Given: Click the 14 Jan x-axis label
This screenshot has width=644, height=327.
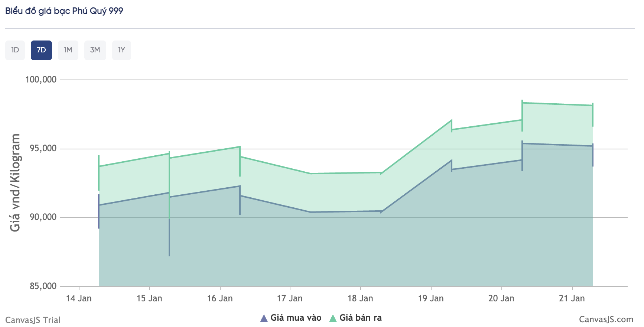Looking at the screenshot, I should pyautogui.click(x=79, y=298).
